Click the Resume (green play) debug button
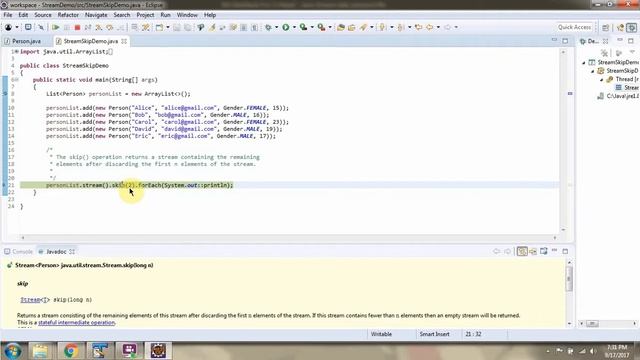 pos(56,27)
